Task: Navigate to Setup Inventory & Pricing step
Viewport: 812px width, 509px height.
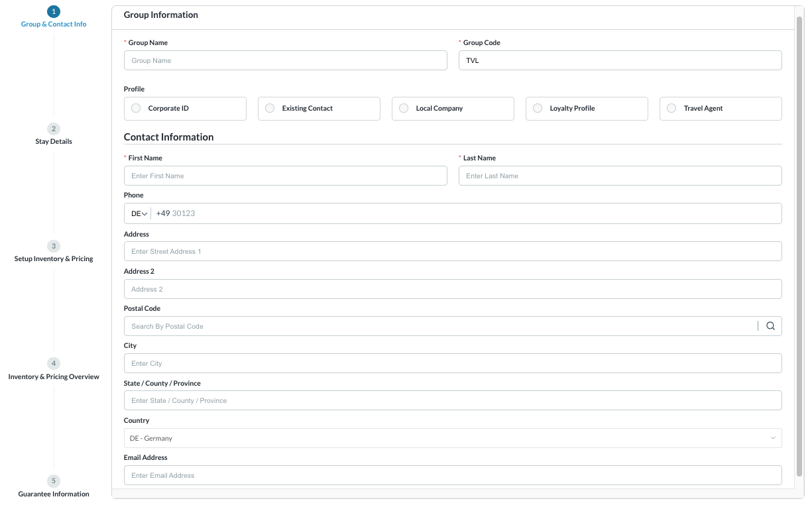Action: pos(53,258)
